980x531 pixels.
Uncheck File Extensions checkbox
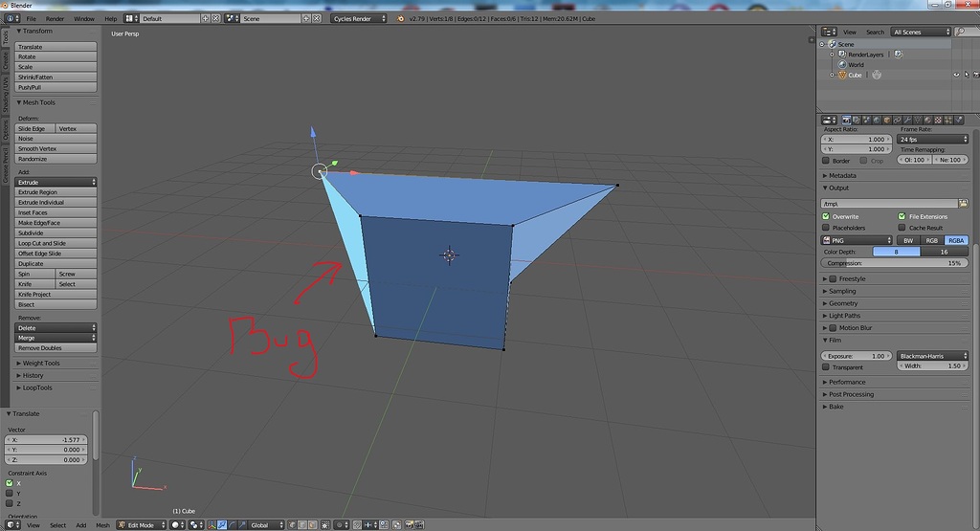pos(902,216)
